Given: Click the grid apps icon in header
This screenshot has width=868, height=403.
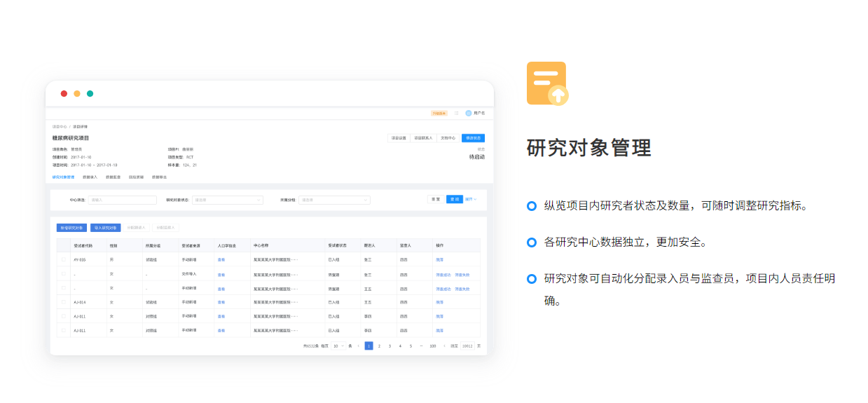Looking at the screenshot, I should coord(457,113).
